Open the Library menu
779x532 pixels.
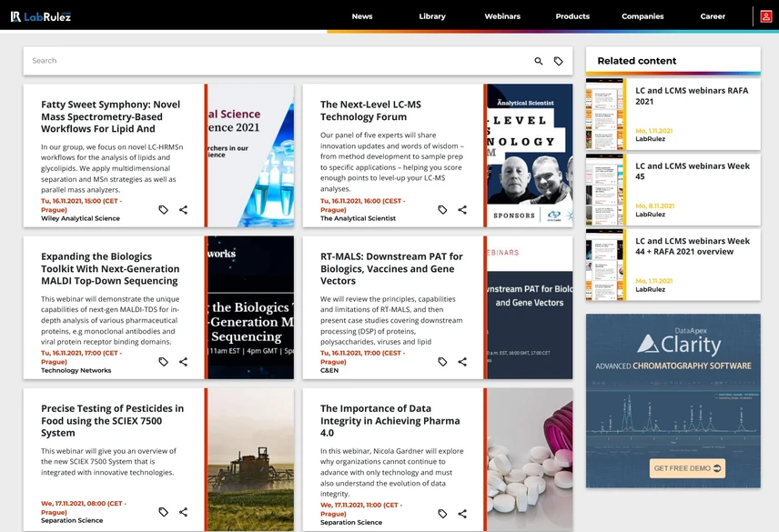pyautogui.click(x=432, y=16)
